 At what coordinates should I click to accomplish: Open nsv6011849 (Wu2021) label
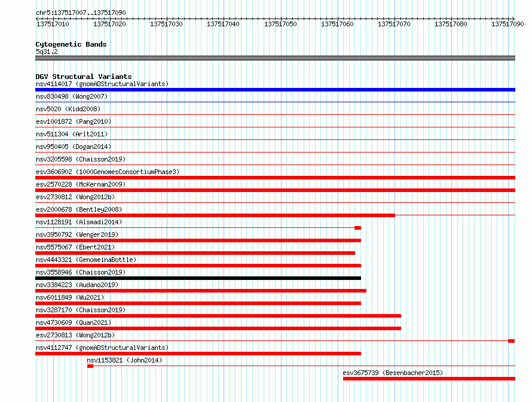tap(70, 297)
